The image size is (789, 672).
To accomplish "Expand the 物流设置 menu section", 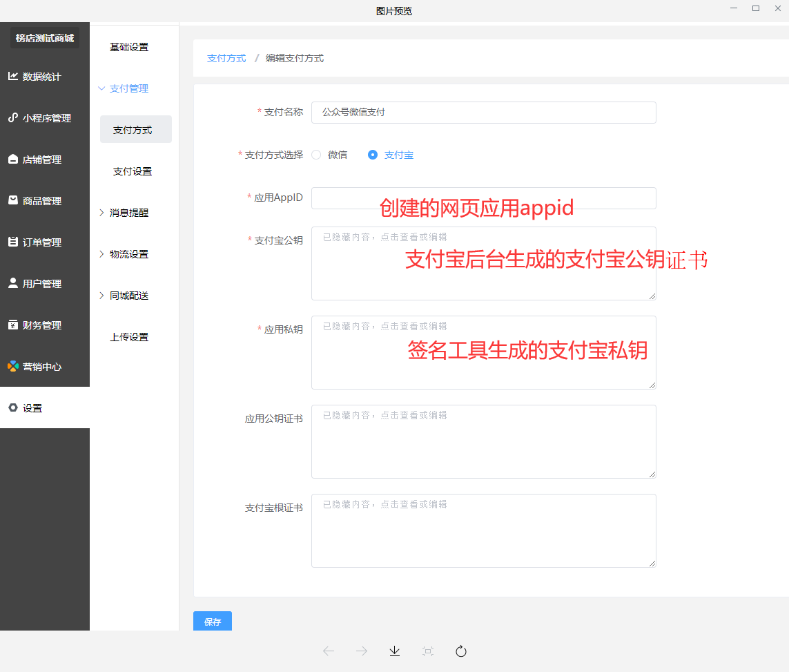I will (128, 254).
